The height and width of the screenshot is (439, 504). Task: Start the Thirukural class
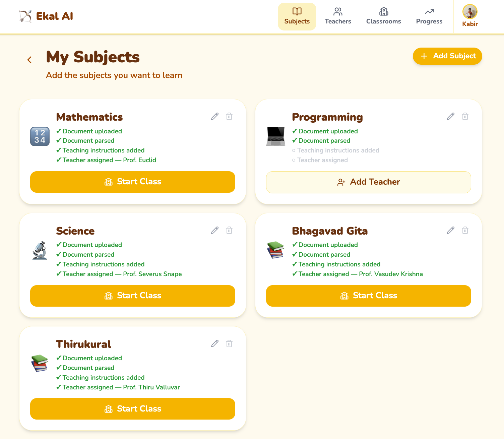133,409
